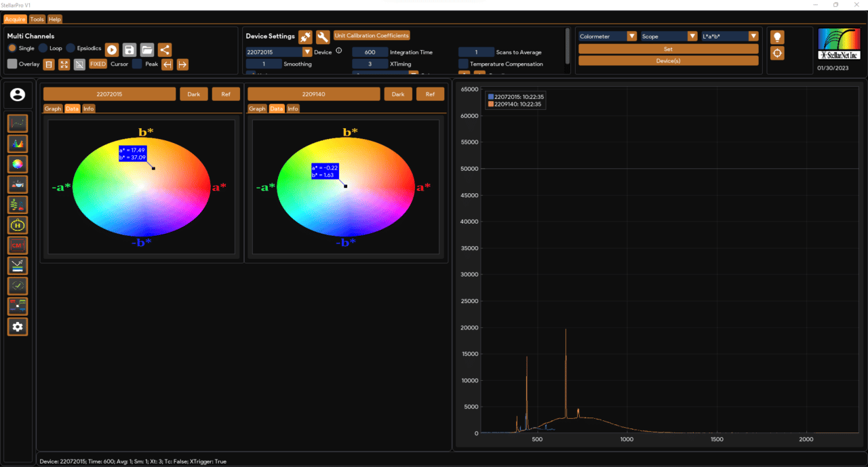Click the wrench icon in Device Settings
868x467 pixels.
[x=322, y=36]
